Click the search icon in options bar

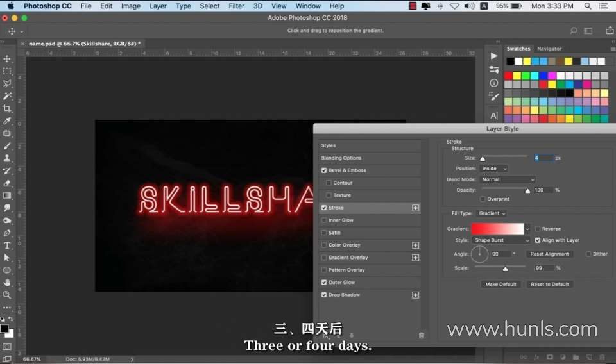[574, 31]
